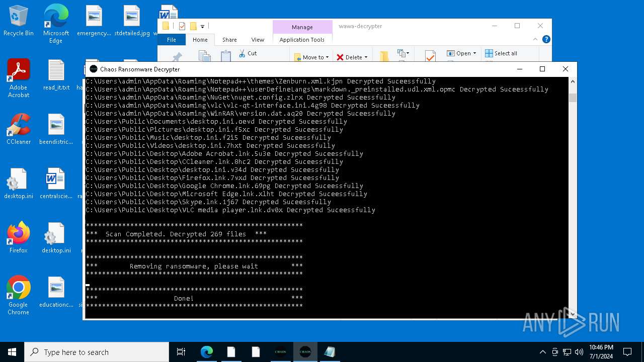Select the Manage contextual tab
This screenshot has width=644, height=362.
tap(302, 27)
